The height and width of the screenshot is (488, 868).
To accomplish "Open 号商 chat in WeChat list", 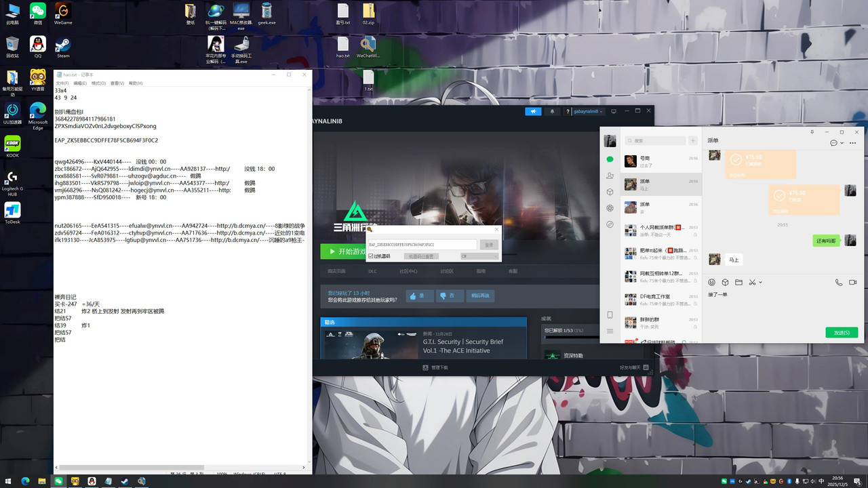I will pos(661,161).
